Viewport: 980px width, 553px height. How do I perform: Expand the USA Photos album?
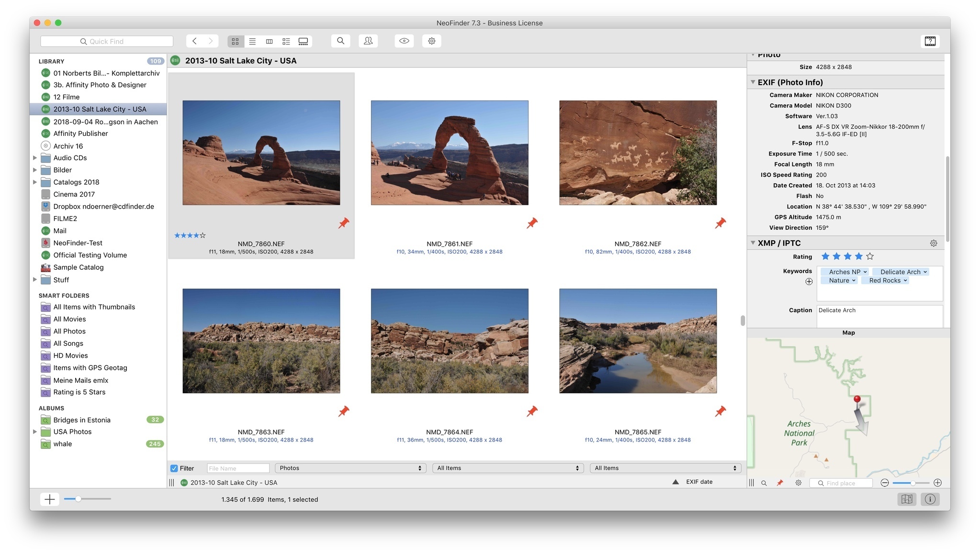click(34, 432)
